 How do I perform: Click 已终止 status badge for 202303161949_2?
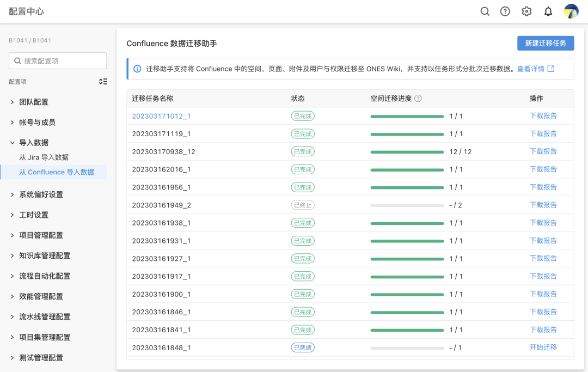303,205
